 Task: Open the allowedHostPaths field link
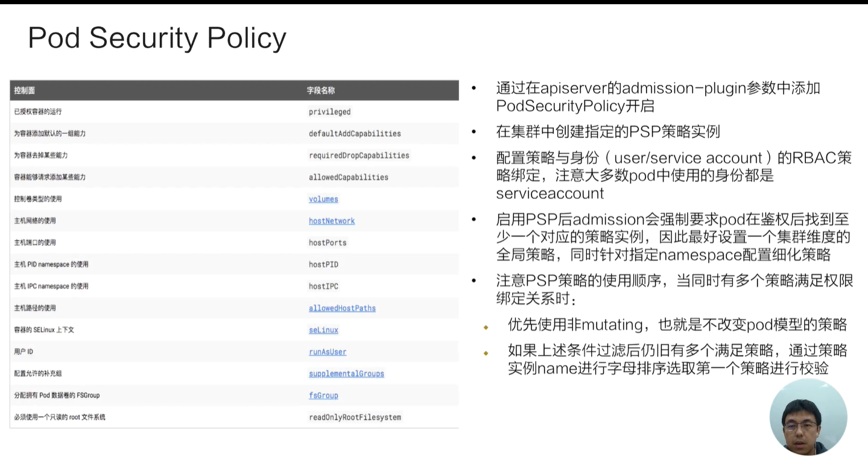342,308
